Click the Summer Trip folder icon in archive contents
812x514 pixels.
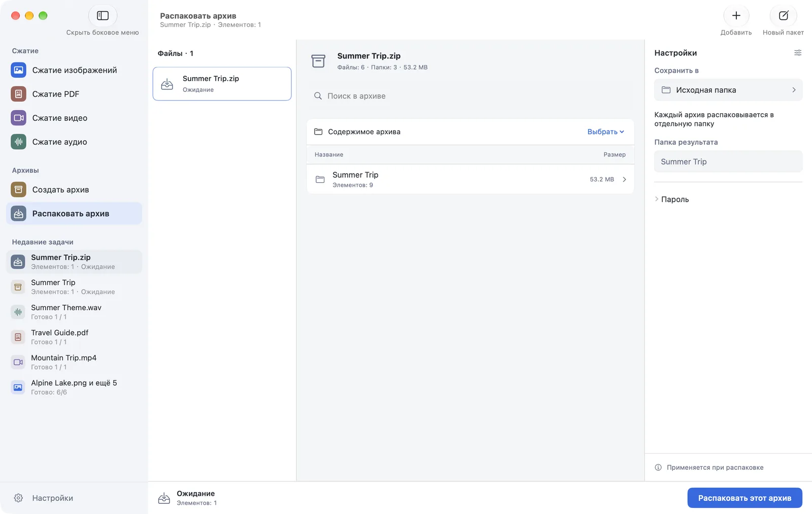[320, 179]
